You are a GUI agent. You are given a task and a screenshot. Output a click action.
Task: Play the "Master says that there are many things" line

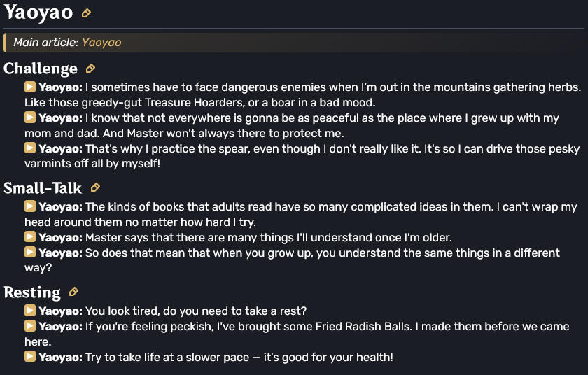(30, 237)
